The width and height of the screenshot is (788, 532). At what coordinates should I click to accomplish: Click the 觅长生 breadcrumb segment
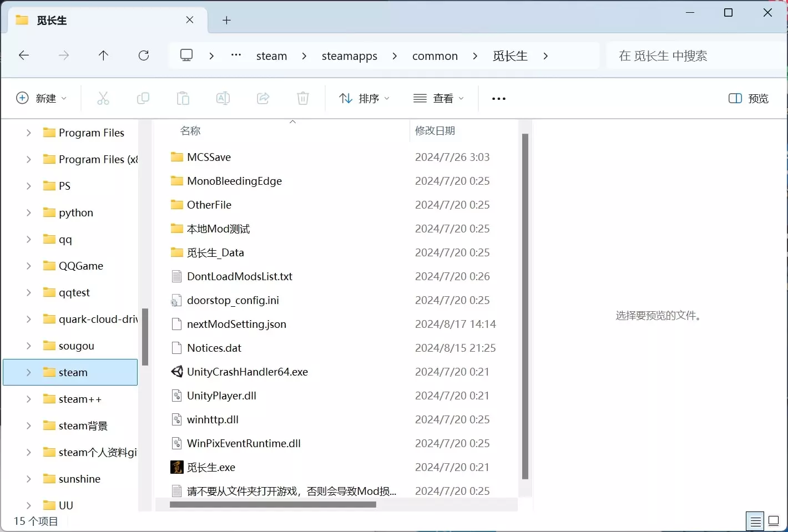(510, 56)
